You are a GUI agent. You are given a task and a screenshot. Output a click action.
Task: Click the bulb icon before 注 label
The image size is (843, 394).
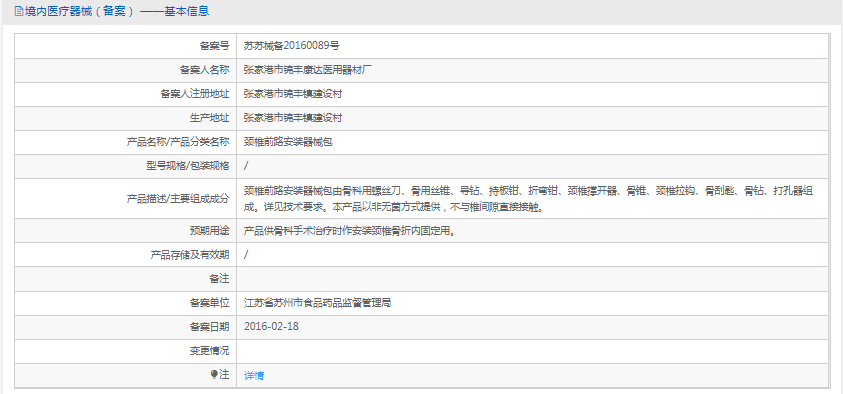[x=214, y=374]
